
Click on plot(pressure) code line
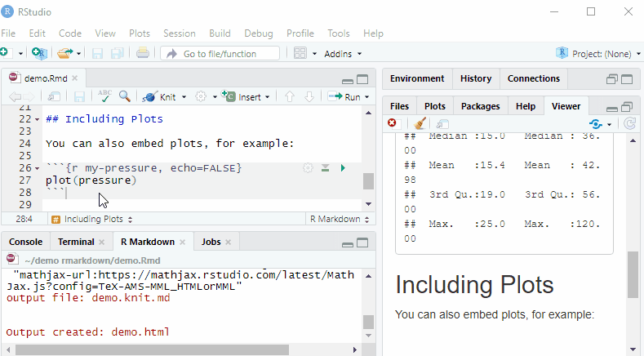pyautogui.click(x=91, y=180)
